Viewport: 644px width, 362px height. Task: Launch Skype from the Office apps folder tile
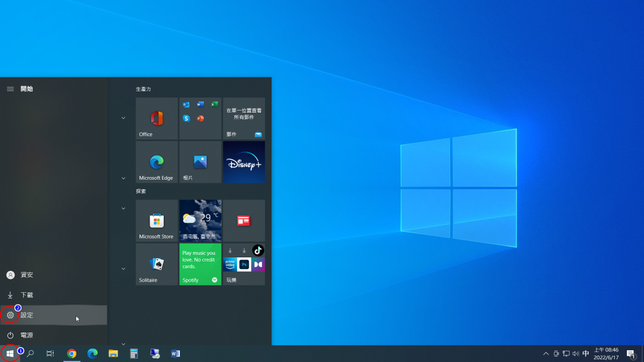point(186,119)
